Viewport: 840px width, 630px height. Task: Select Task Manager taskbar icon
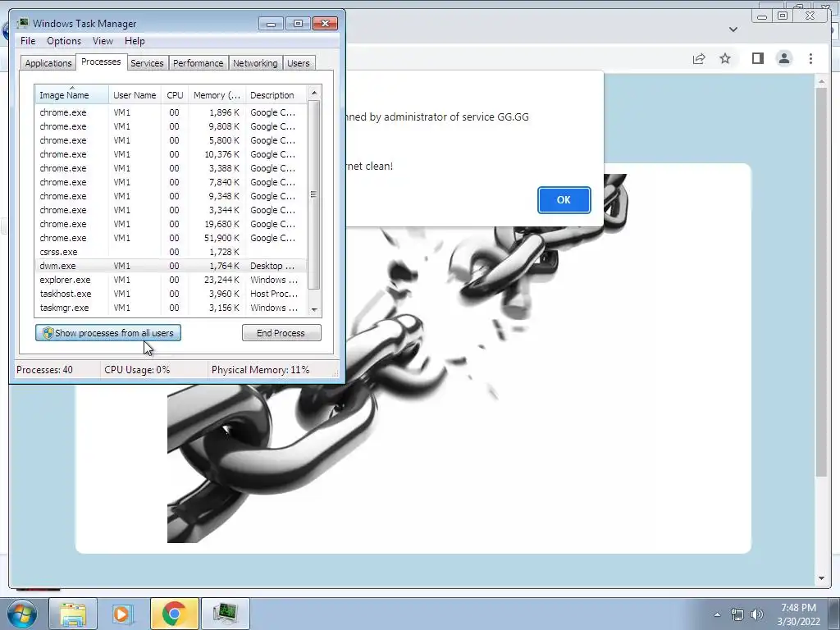225,614
